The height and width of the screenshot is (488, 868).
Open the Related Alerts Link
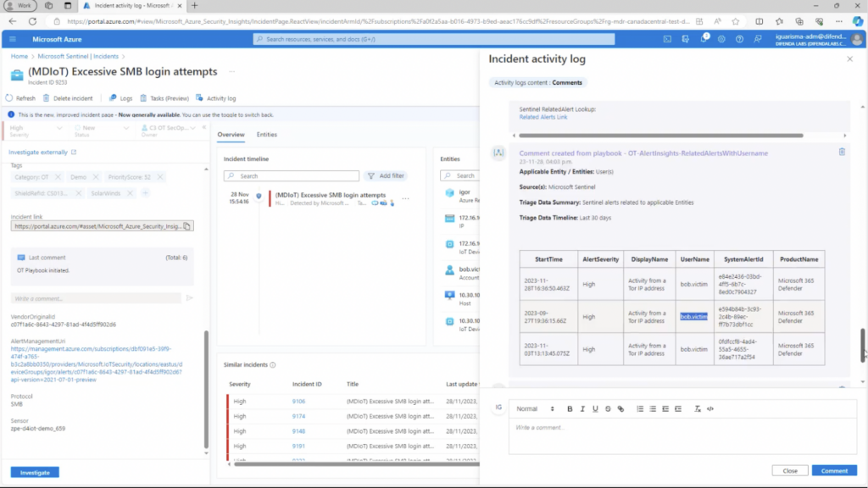pyautogui.click(x=543, y=117)
